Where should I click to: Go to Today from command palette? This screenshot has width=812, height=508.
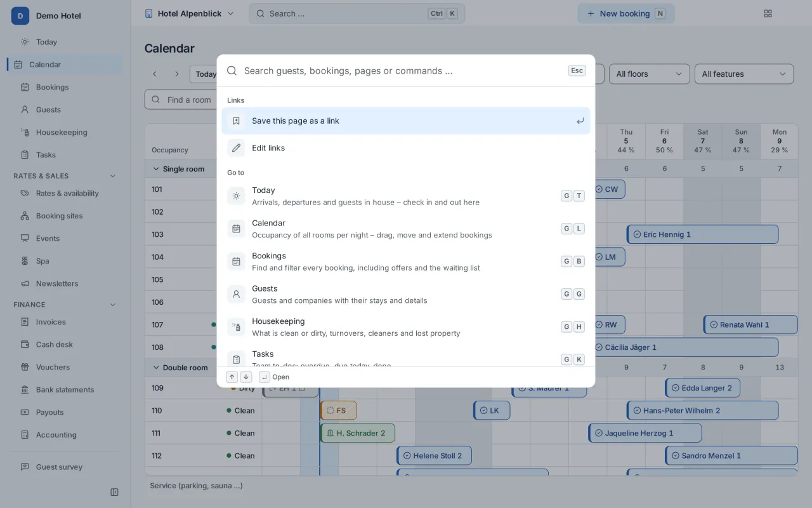point(406,196)
